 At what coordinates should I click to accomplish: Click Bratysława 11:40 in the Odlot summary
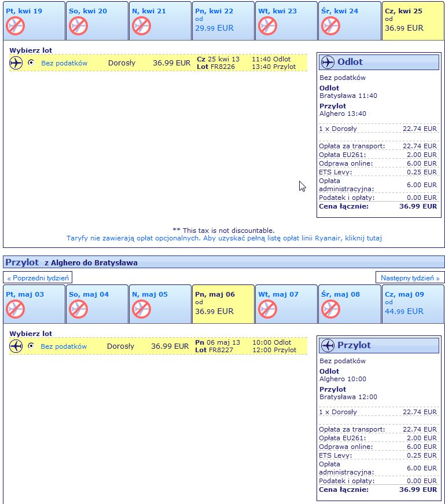[348, 96]
